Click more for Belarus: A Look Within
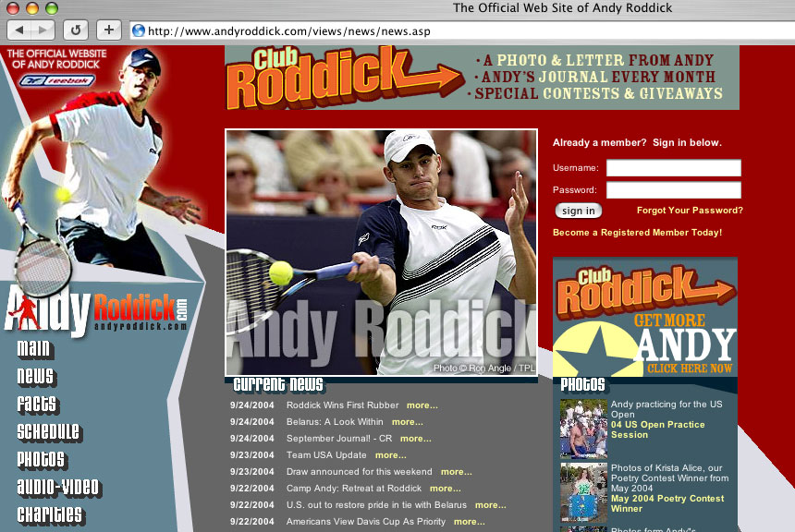Viewport: 795px width, 532px height. [407, 422]
